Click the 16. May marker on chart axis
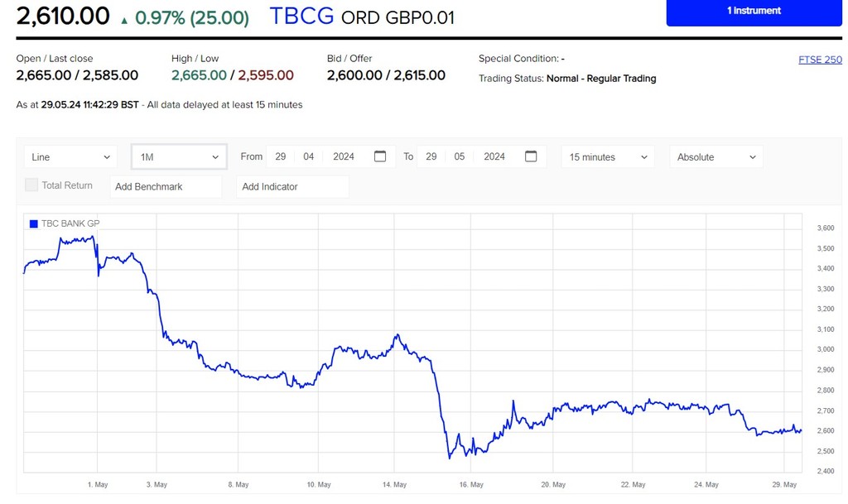 click(x=470, y=485)
